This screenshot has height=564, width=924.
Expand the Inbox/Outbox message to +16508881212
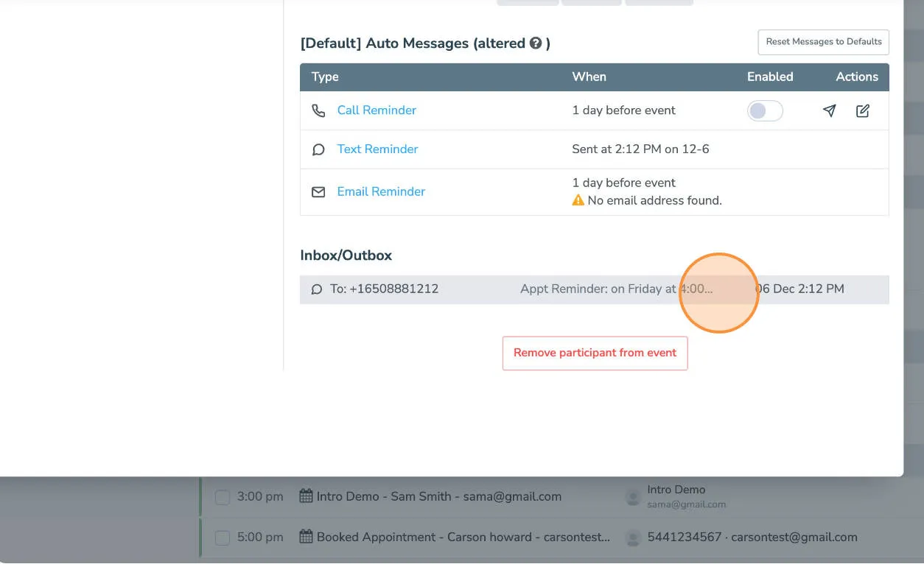[x=594, y=289]
